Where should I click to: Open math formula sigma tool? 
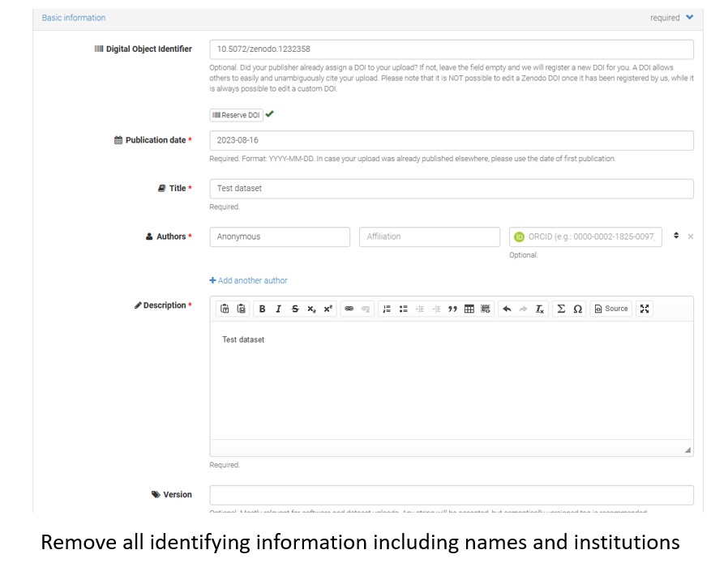point(561,309)
